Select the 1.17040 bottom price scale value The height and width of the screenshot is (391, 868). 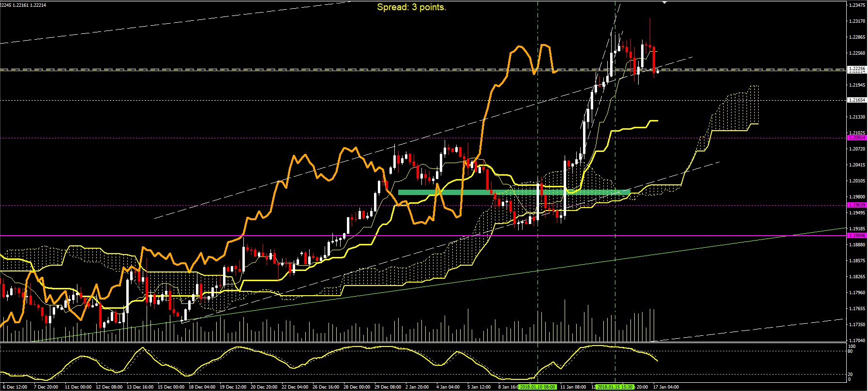pos(857,340)
